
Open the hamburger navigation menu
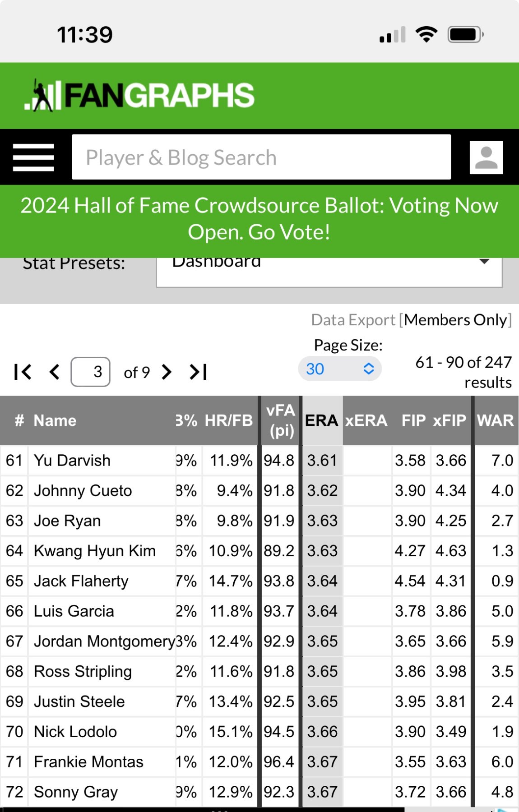click(x=33, y=157)
